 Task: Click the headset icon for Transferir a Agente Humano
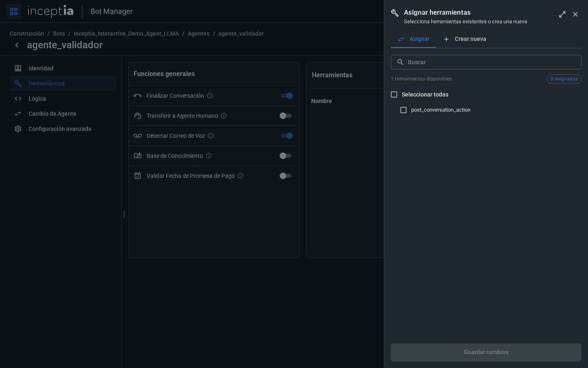tap(138, 116)
